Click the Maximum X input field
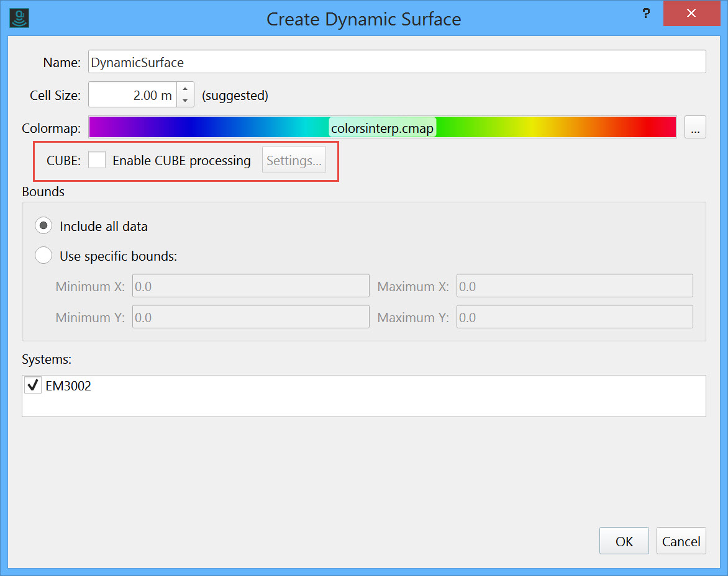This screenshot has width=728, height=576. pyautogui.click(x=574, y=286)
